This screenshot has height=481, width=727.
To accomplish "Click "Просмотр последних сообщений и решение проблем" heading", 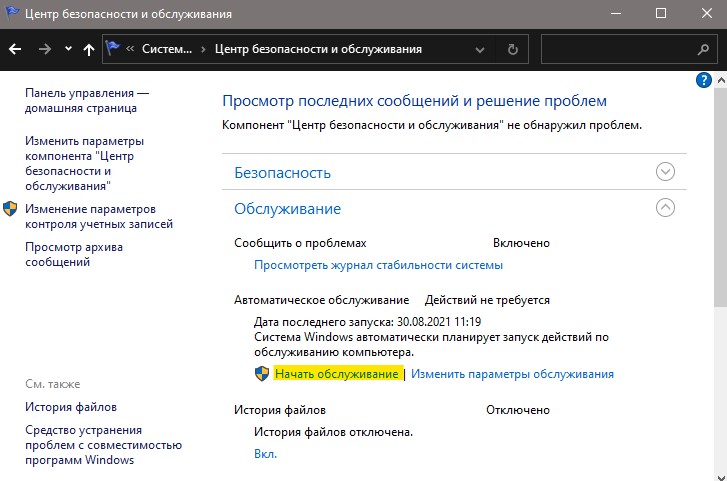I will [x=415, y=101].
